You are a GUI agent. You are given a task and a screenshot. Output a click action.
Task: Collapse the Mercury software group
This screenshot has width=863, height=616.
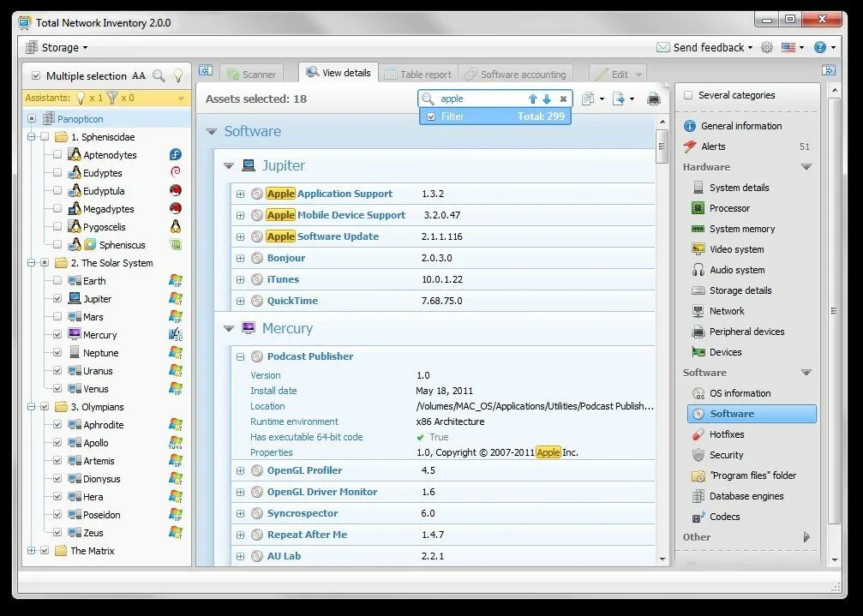click(229, 328)
